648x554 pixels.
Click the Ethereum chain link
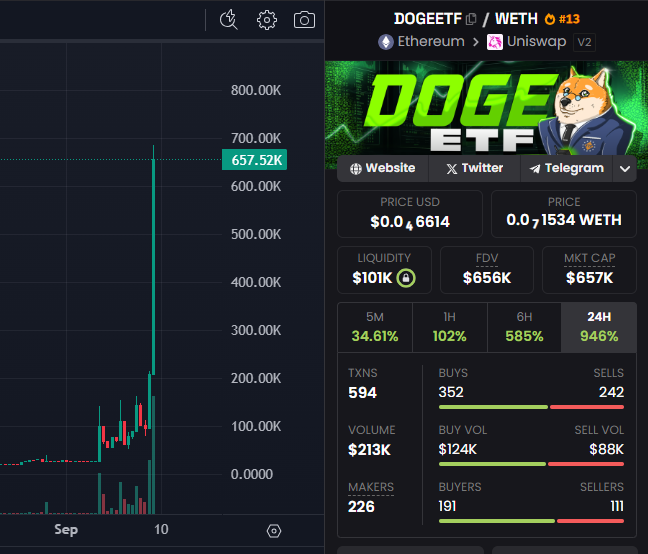[x=431, y=42]
